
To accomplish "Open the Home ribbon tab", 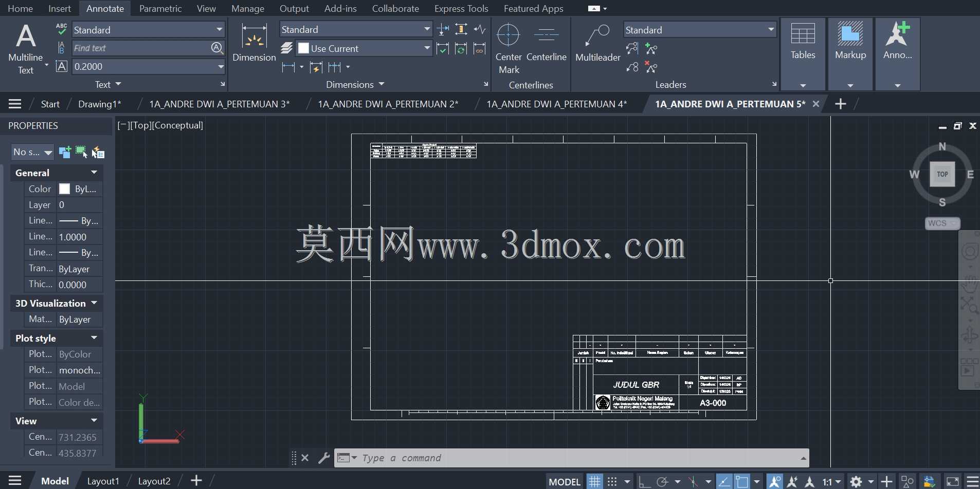I will pos(20,8).
